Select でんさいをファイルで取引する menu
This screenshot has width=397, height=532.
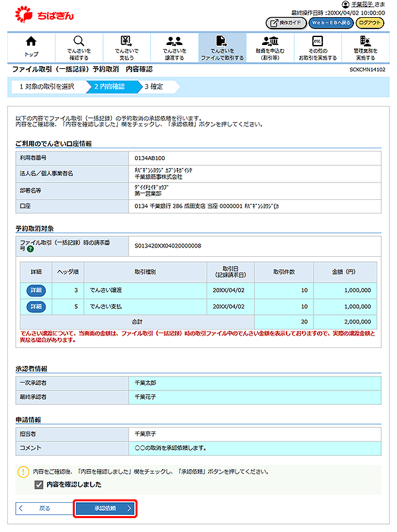[222, 48]
